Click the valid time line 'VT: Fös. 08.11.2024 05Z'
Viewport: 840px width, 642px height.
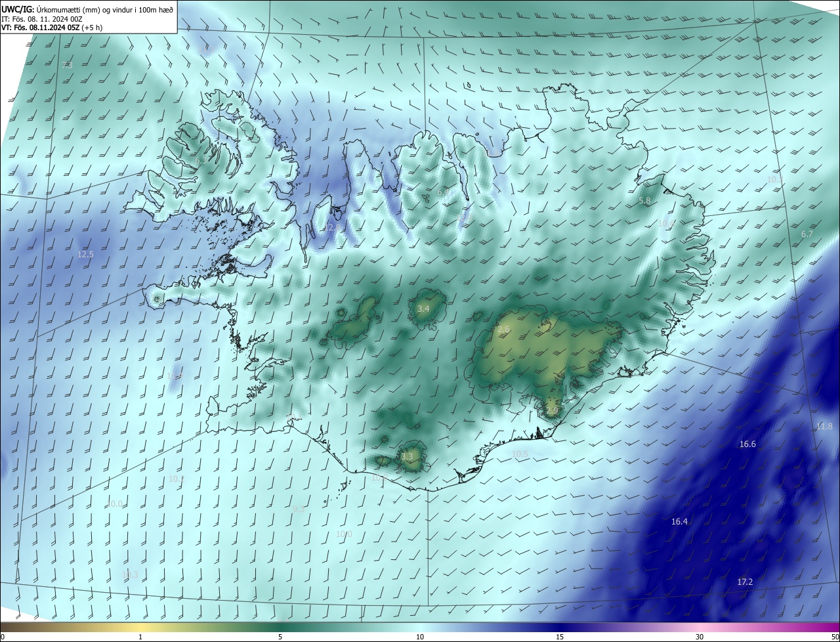pyautogui.click(x=41, y=28)
